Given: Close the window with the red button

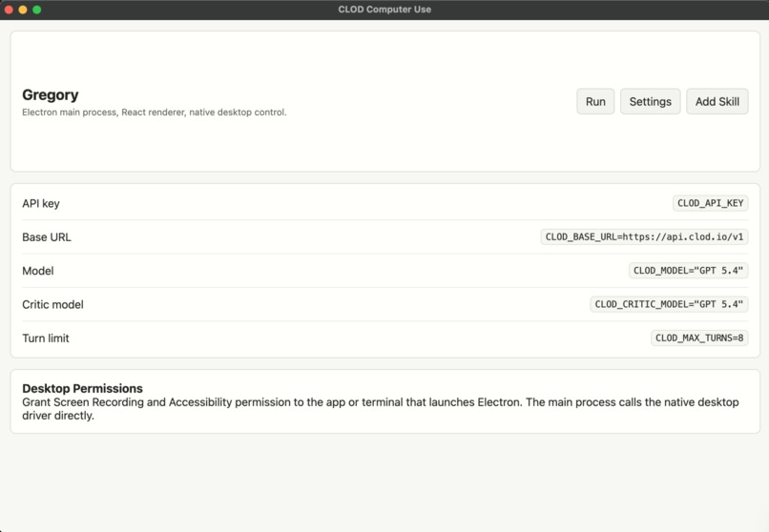Looking at the screenshot, I should 9,10.
